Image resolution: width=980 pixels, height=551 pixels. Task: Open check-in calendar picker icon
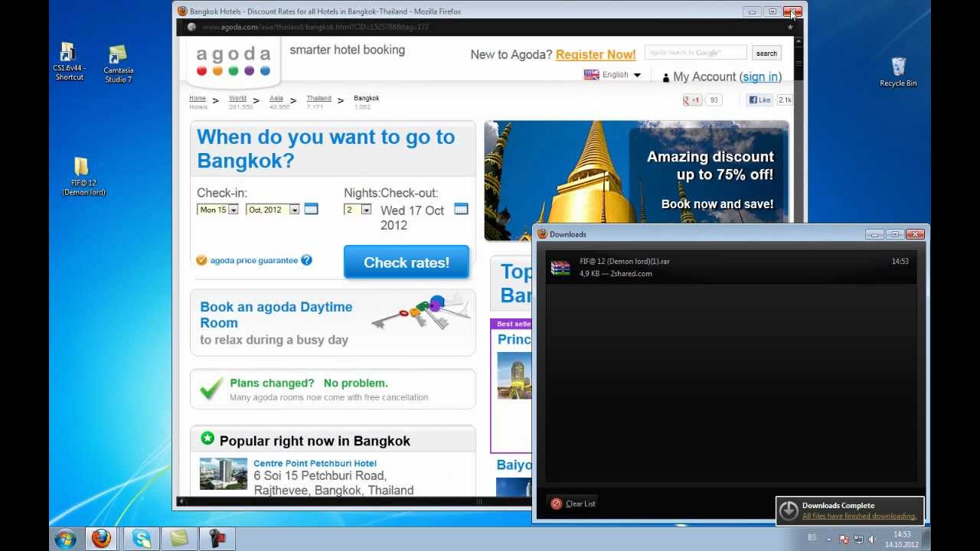coord(311,209)
